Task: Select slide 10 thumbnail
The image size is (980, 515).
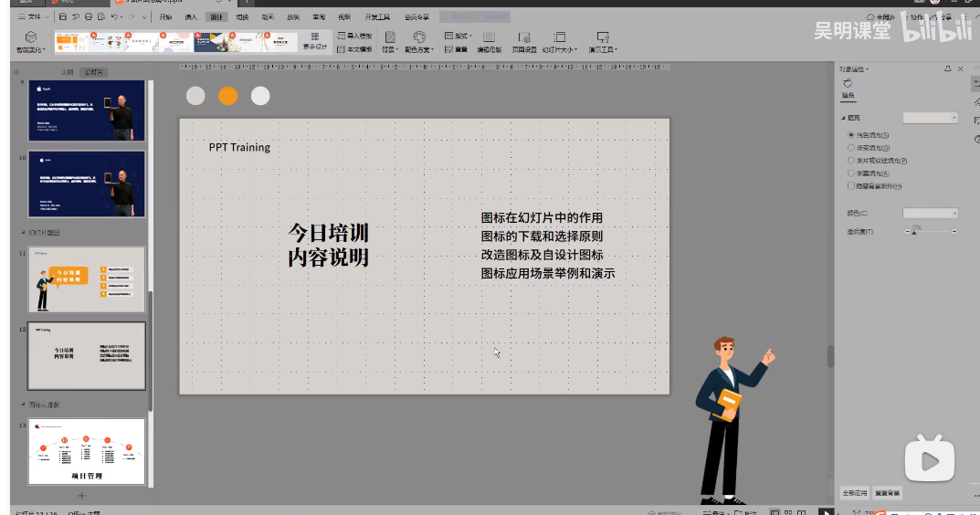Action: [87, 184]
